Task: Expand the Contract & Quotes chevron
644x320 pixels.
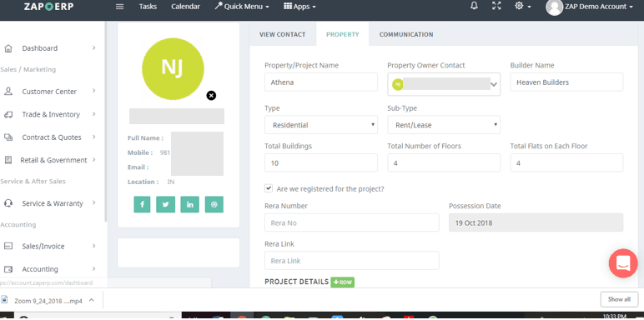Action: coord(93,137)
